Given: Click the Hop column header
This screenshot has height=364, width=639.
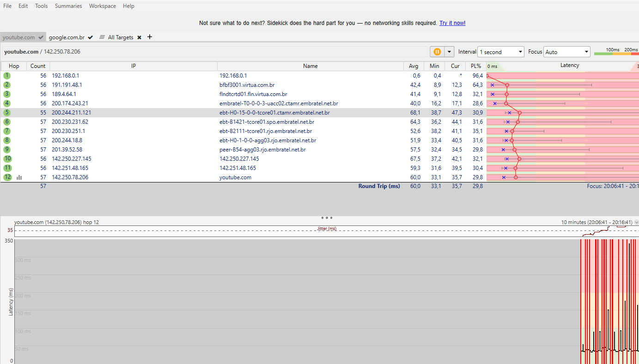Looking at the screenshot, I should tap(14, 66).
